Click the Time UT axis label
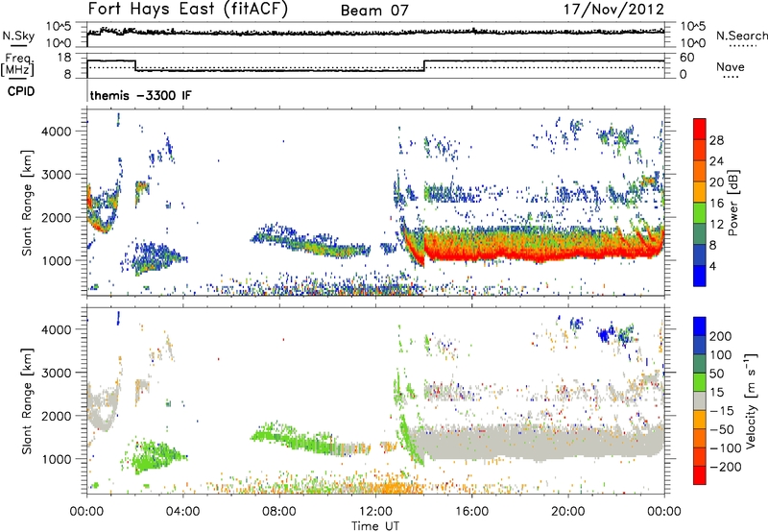The image size is (768, 532). pos(375,526)
